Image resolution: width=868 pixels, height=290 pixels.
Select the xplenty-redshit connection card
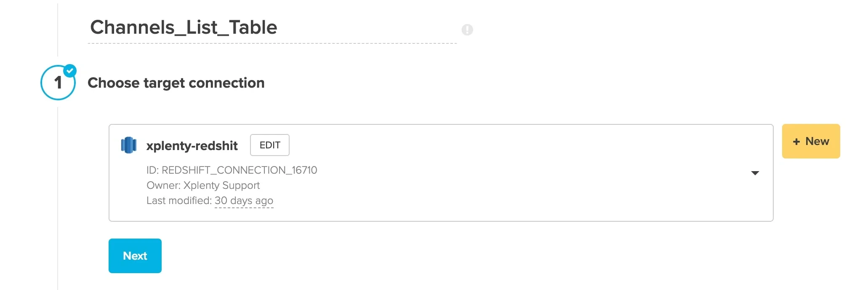(x=441, y=172)
